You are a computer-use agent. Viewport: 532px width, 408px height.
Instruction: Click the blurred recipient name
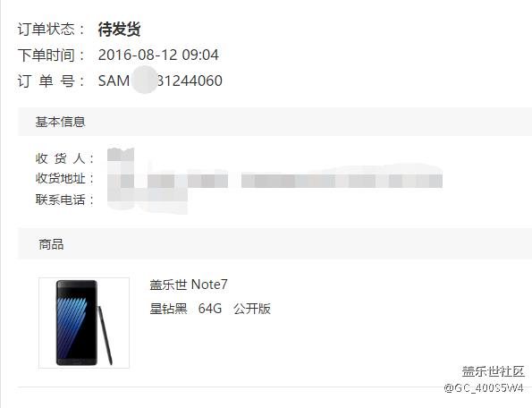tap(121, 155)
